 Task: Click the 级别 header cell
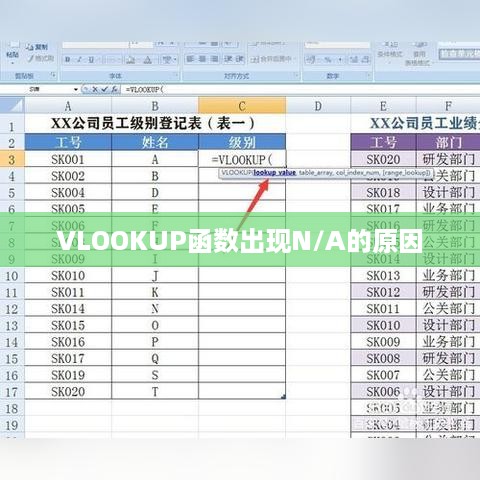[242, 142]
